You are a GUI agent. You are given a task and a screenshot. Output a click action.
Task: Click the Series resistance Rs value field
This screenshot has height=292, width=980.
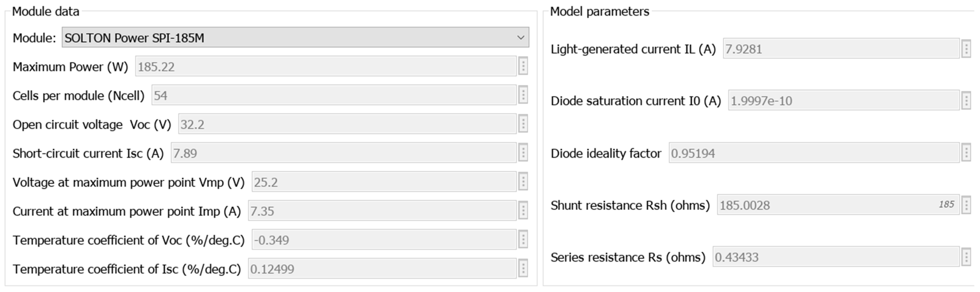point(835,257)
